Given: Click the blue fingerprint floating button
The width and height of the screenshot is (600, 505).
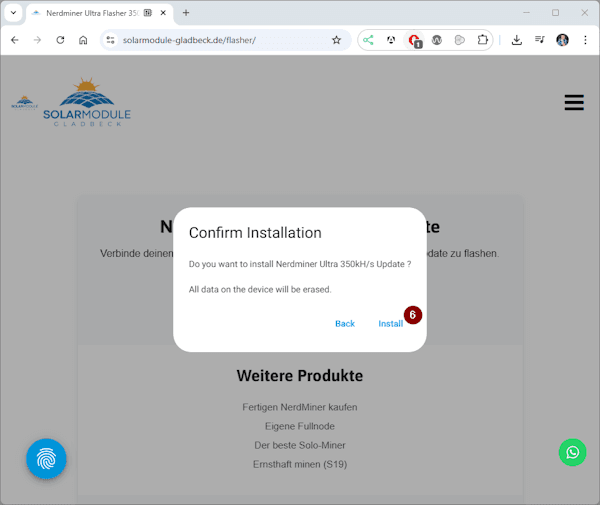Looking at the screenshot, I should coord(46,459).
